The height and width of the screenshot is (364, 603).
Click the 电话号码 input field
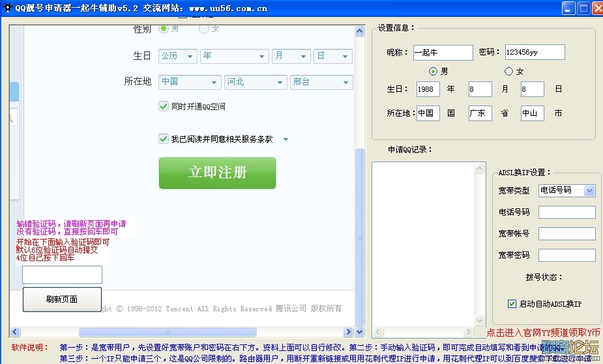click(x=567, y=212)
